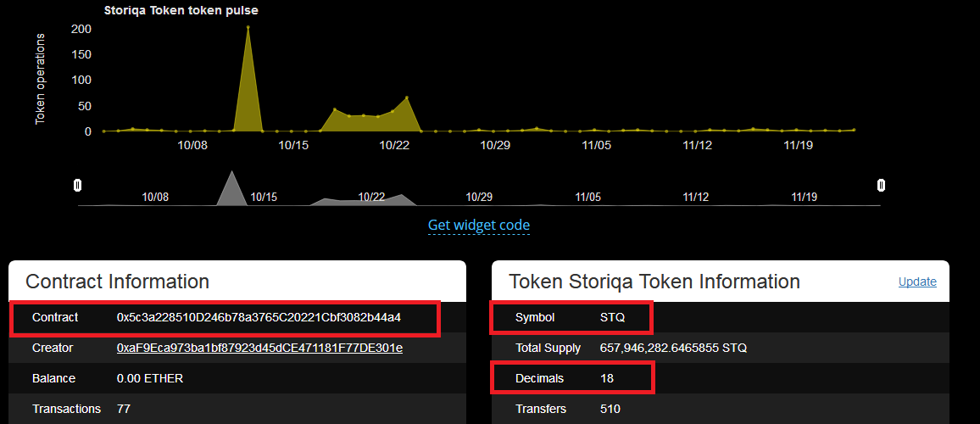Click the Transfers value 510
This screenshot has width=980, height=424.
610,409
